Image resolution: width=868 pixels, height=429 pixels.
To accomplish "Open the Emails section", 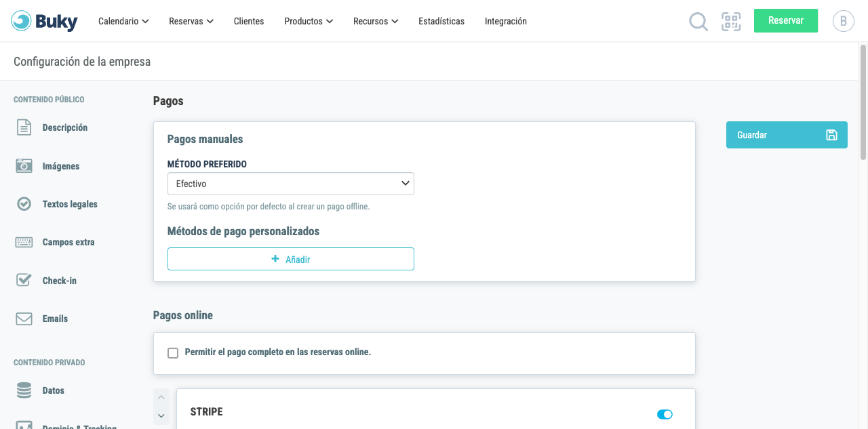I will coord(55,319).
